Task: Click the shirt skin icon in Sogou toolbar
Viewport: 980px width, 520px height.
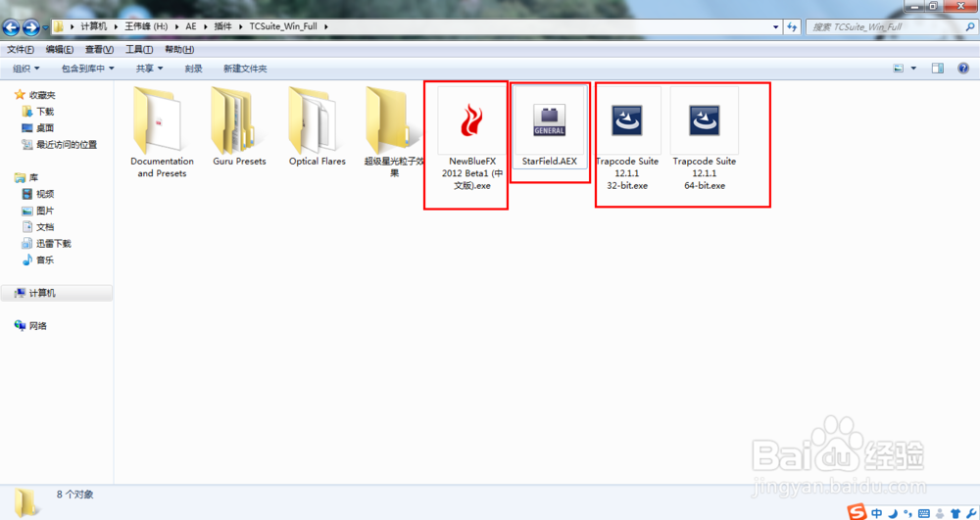Action: tap(955, 513)
